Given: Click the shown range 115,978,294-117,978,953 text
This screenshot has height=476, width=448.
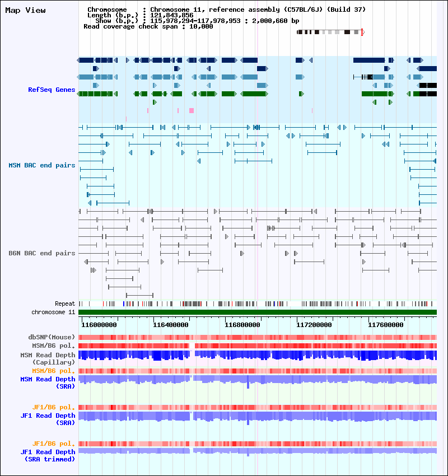Looking at the screenshot, I should pyautogui.click(x=195, y=21).
